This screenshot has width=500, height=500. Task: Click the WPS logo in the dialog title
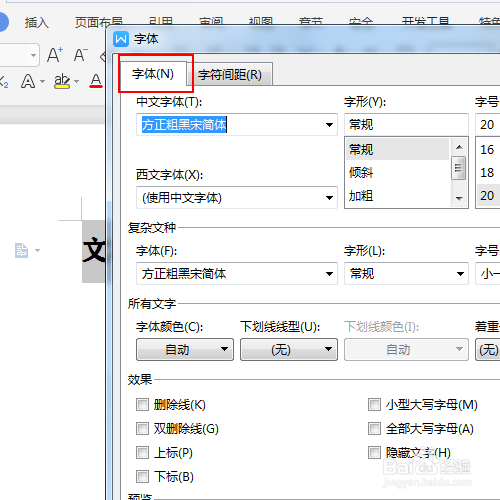[121, 39]
